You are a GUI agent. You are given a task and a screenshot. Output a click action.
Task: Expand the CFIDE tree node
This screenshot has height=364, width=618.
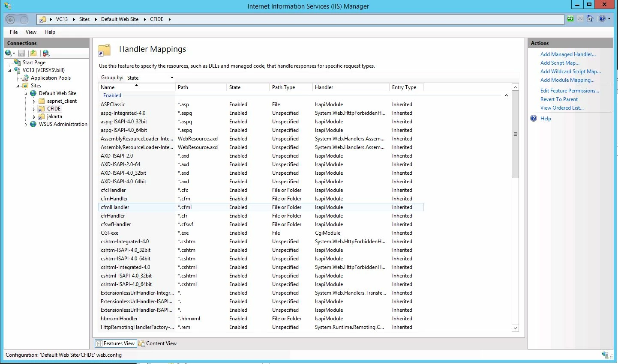[x=34, y=109]
